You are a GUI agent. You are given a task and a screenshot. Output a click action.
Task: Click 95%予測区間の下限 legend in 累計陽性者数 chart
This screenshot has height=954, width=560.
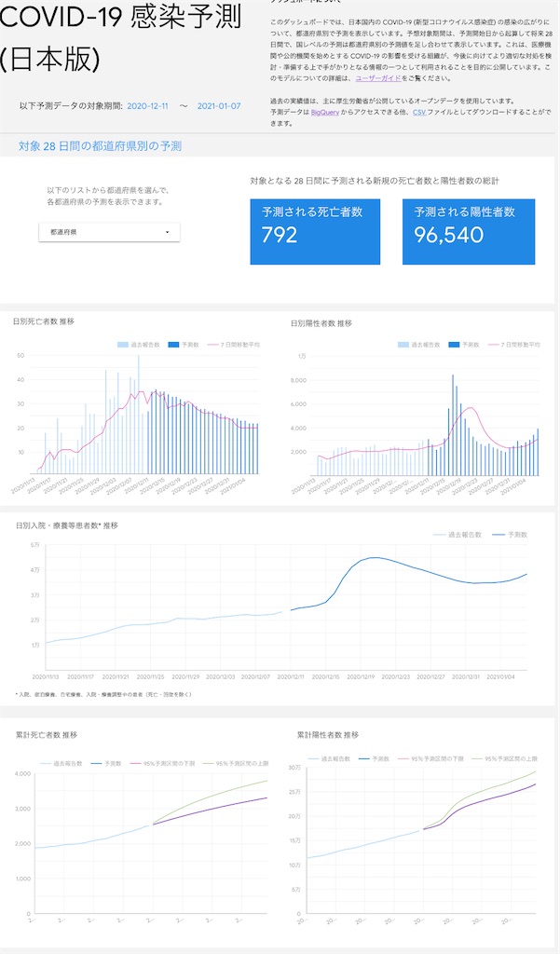(430, 759)
